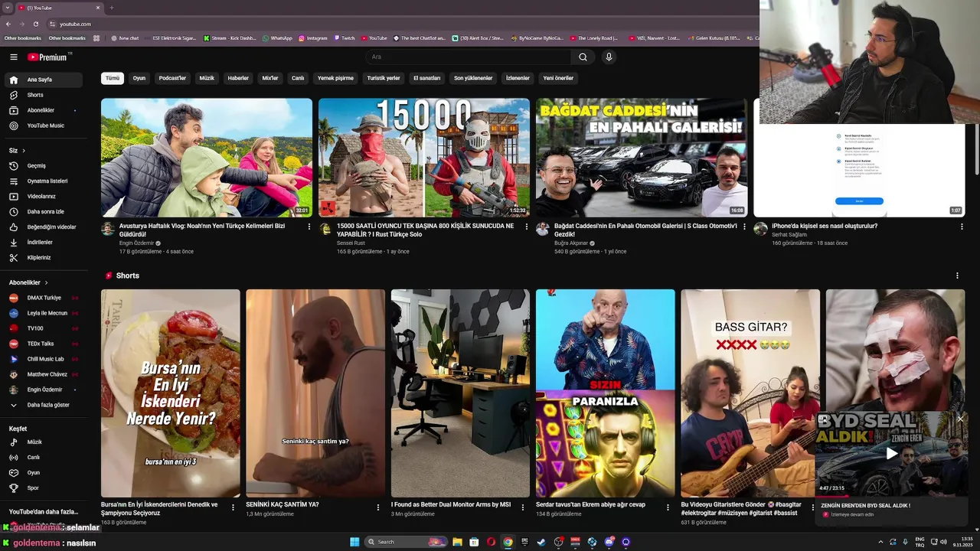This screenshot has height=551, width=980.
Task: Open options menu for iPhone kişisel ses video
Action: pos(962,227)
